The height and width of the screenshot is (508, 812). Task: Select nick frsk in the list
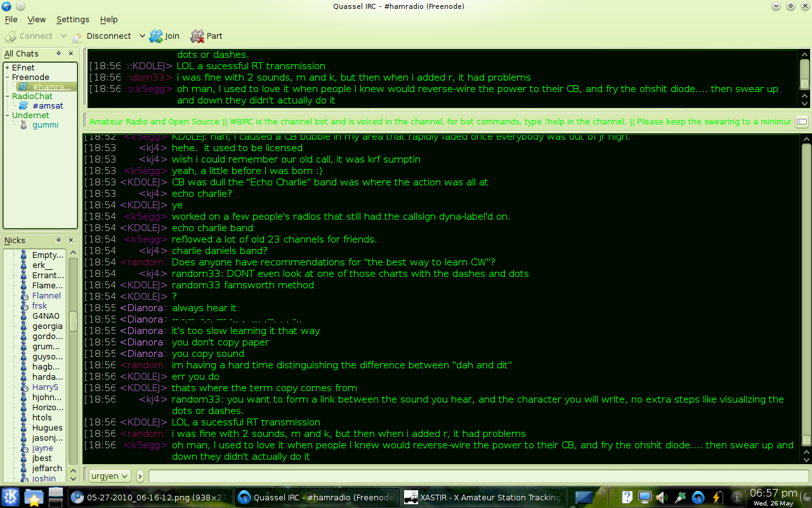click(39, 306)
